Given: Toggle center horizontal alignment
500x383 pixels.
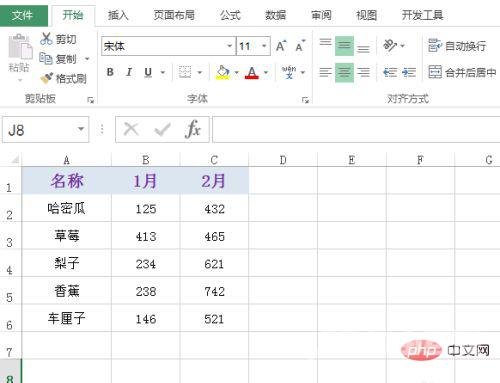Looking at the screenshot, I should pyautogui.click(x=344, y=72).
